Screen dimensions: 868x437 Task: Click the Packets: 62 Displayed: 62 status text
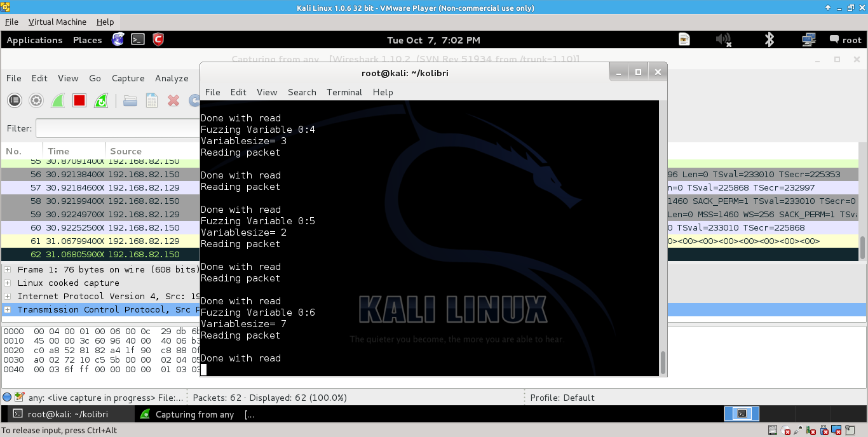pyautogui.click(x=269, y=398)
